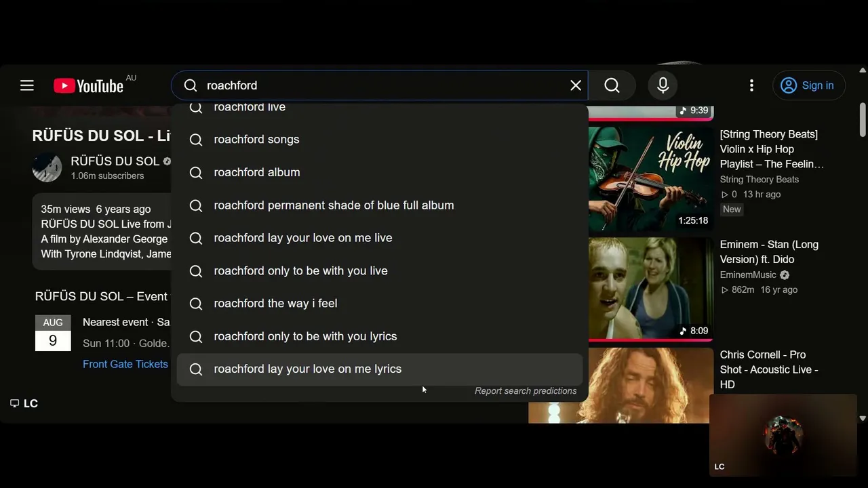This screenshot has height=488, width=868.
Task: Click magnifier icon beside 'roachford songs'
Action: pyautogui.click(x=196, y=140)
